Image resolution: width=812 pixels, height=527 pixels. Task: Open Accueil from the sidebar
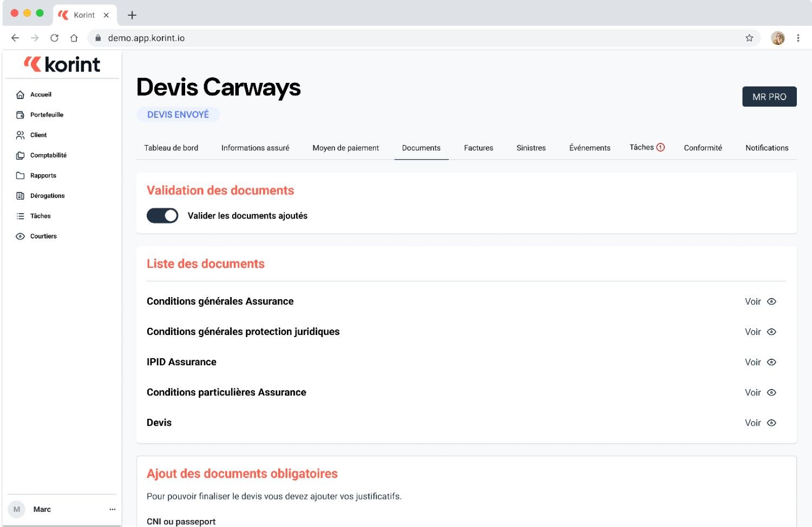[x=41, y=95]
